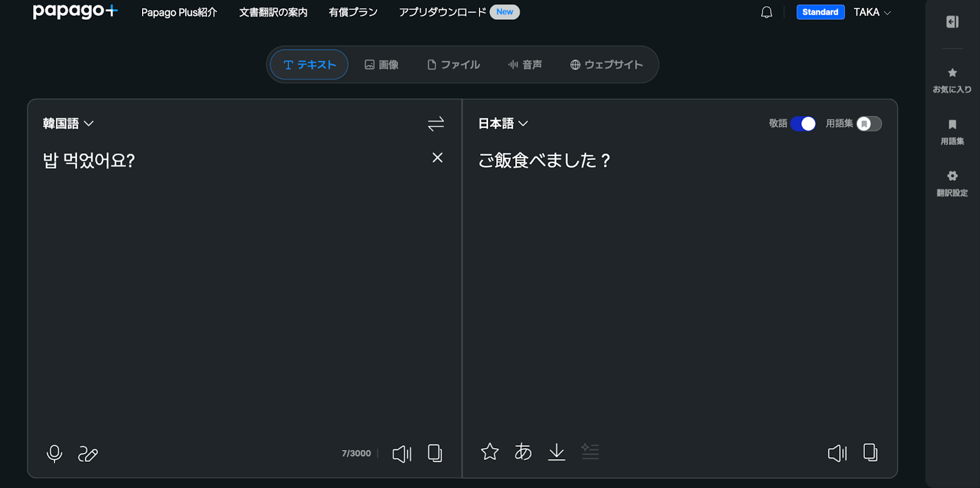Enable the 用語集 glossary toggle
Screen dimensions: 980x488
(x=869, y=124)
